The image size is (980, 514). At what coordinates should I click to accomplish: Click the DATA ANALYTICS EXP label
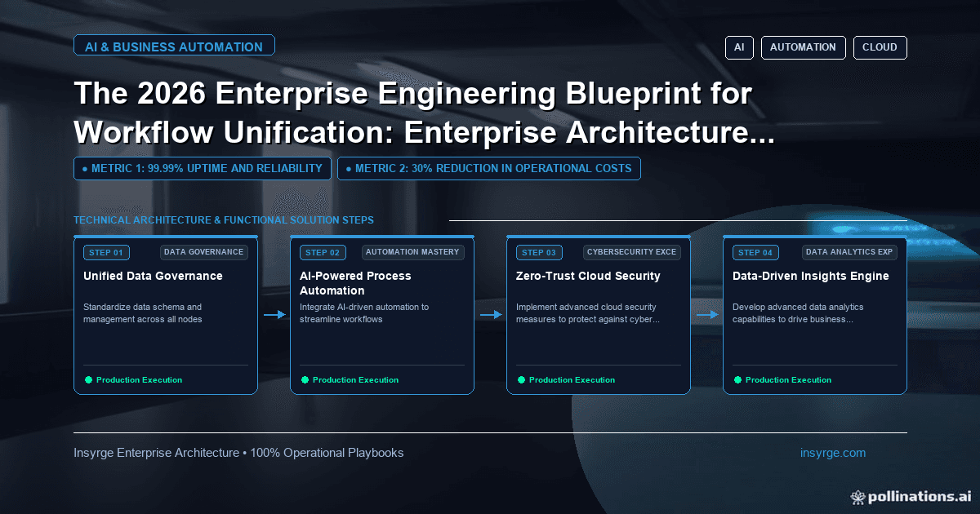(849, 252)
